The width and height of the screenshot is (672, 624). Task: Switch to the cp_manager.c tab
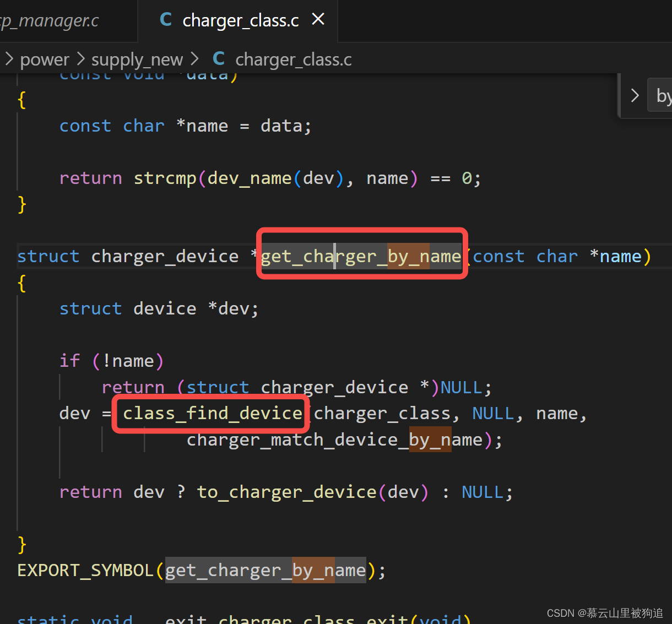[50, 20]
